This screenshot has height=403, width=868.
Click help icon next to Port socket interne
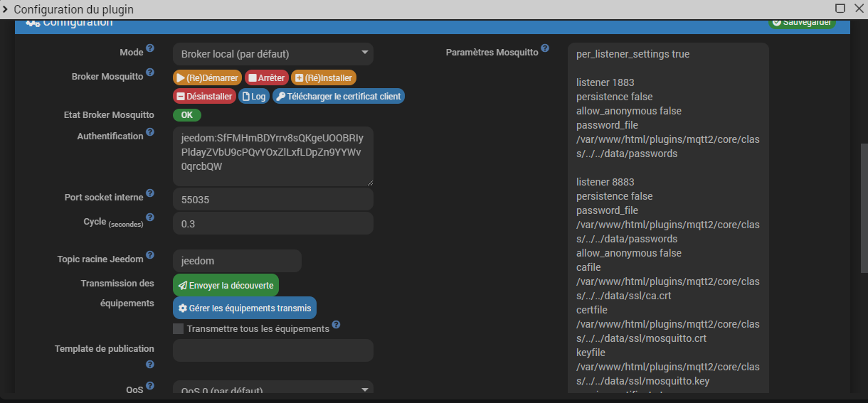pyautogui.click(x=150, y=193)
